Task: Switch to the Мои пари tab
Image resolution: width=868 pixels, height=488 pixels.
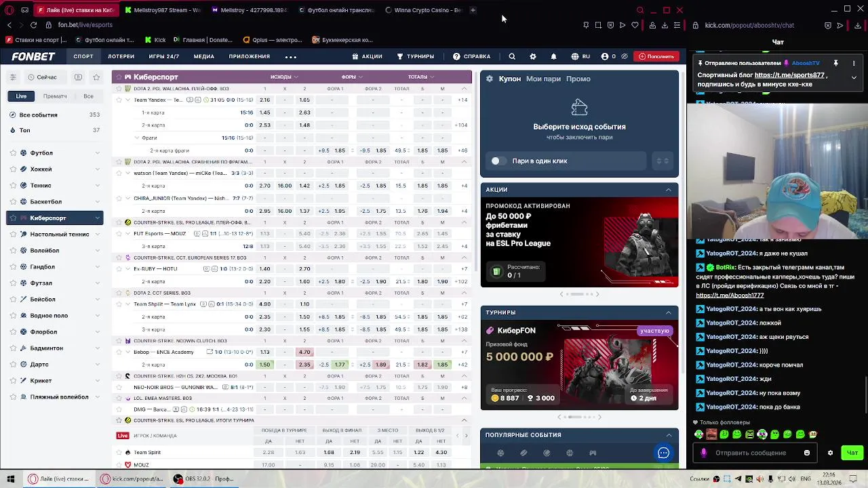Action: tap(543, 79)
